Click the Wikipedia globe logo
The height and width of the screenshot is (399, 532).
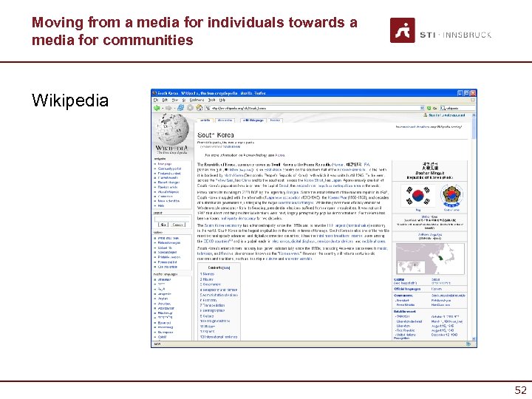click(172, 130)
